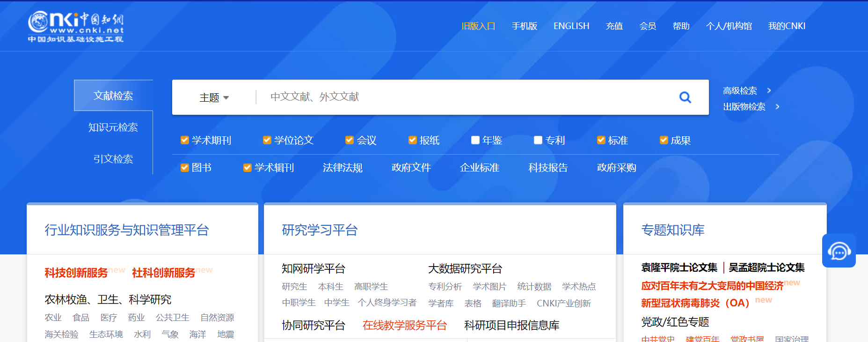The image size is (868, 342).
Task: Open the 出版物检索 link
Action: pyautogui.click(x=744, y=107)
